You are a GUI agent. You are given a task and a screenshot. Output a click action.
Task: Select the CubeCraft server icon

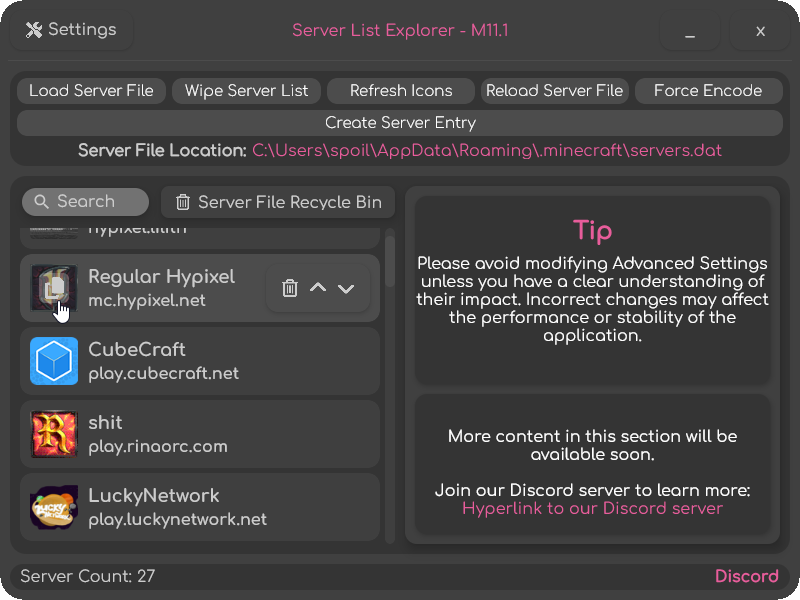(54, 361)
